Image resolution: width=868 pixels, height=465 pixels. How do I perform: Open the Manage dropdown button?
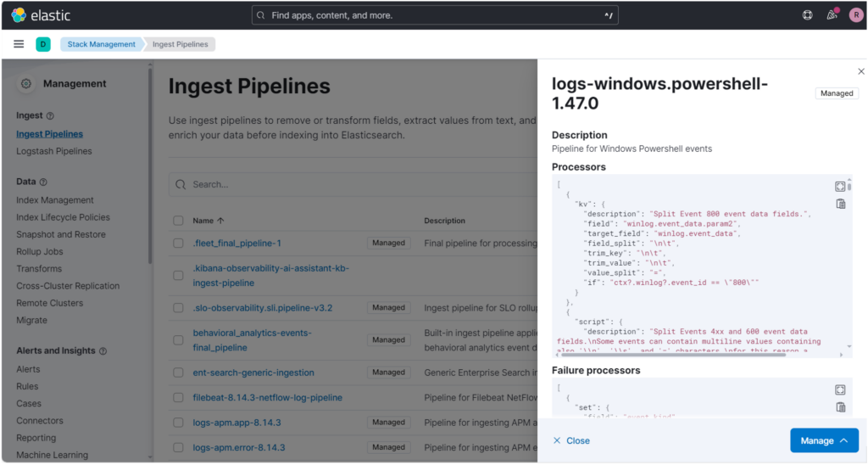[x=824, y=440]
